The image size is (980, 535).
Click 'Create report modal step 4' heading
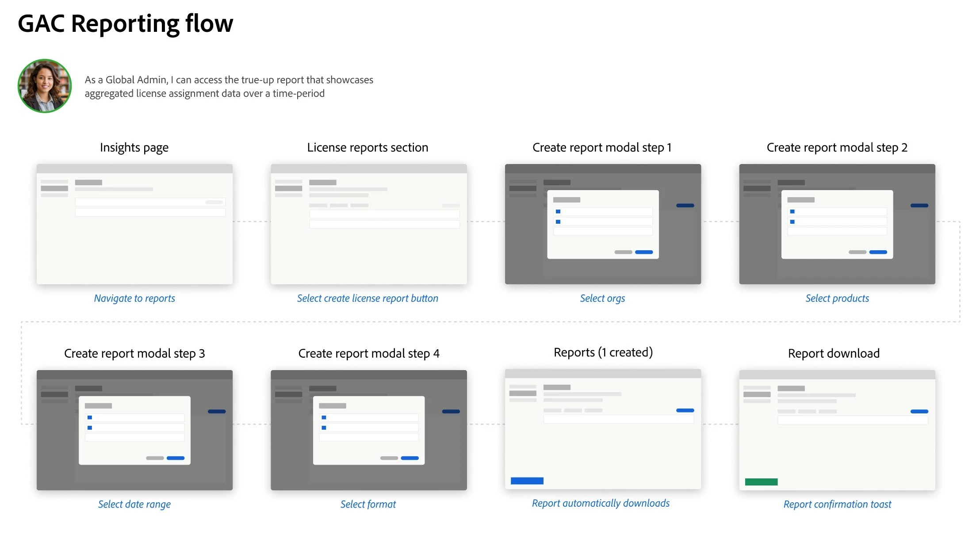368,353
